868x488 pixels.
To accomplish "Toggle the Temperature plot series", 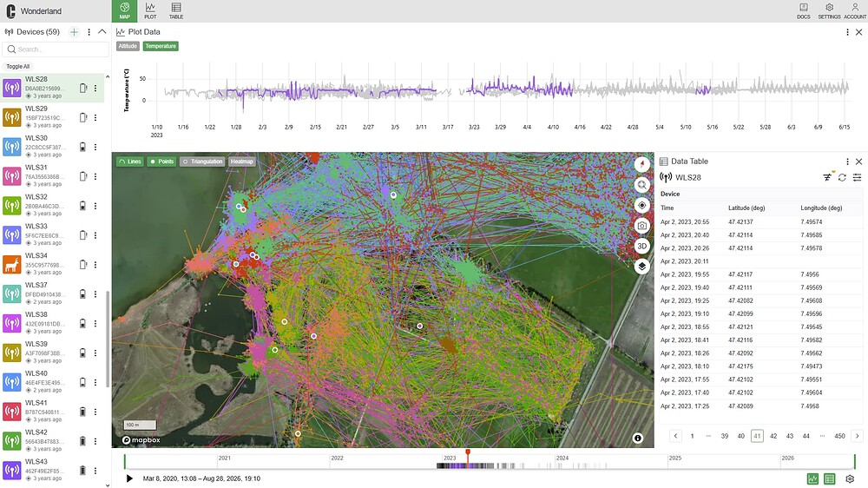I will click(x=161, y=46).
